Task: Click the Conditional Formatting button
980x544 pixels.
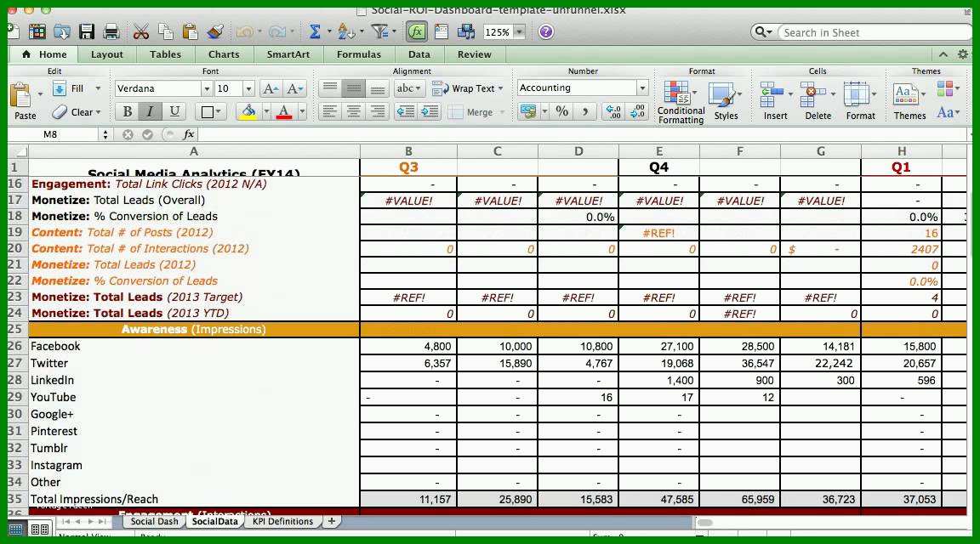Action: coord(681,102)
